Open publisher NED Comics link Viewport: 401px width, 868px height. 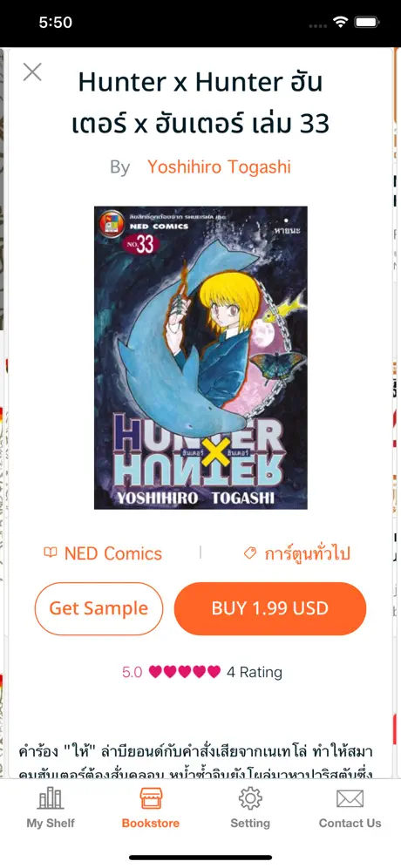(113, 553)
